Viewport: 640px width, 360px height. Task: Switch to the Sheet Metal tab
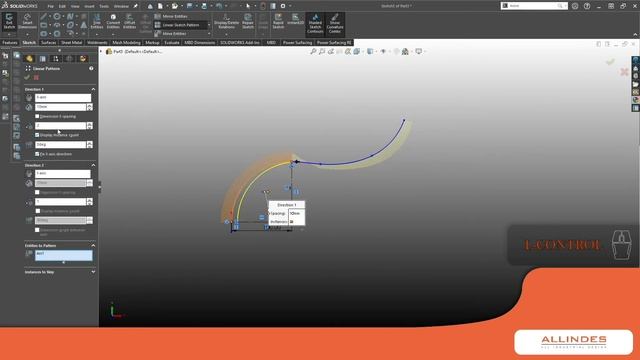point(71,42)
